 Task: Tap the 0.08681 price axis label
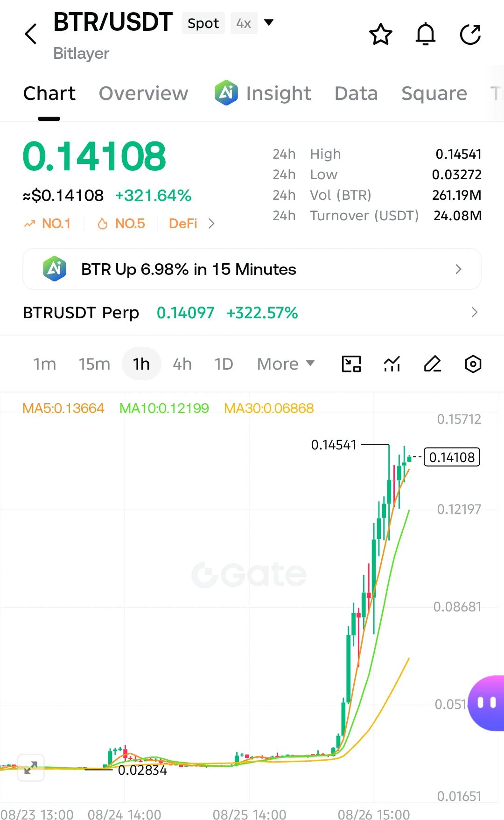point(457,607)
